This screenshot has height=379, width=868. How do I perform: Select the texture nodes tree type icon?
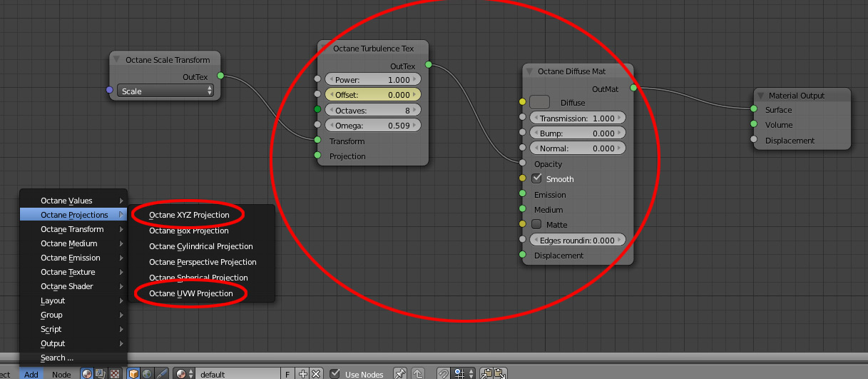114,373
